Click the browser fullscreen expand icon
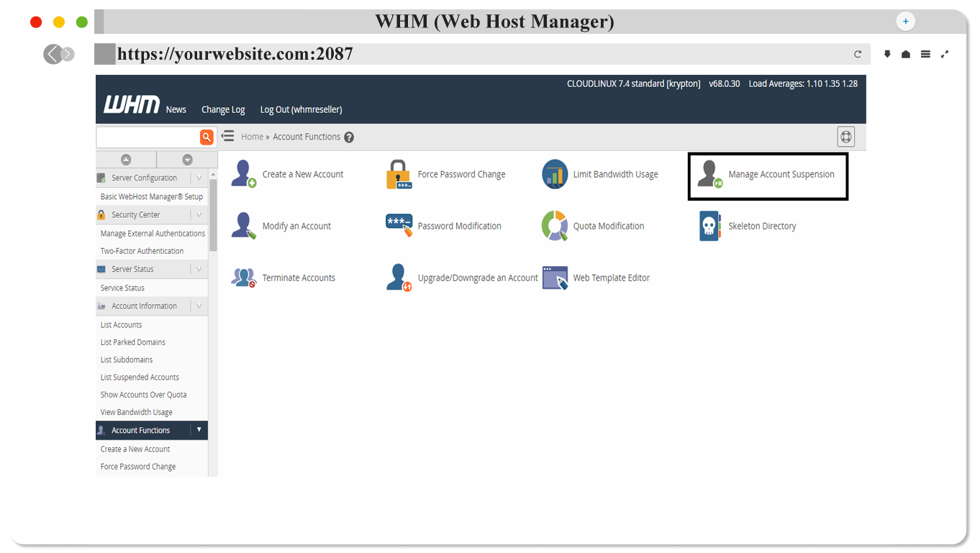Image resolution: width=980 pixels, height=553 pixels. click(945, 54)
